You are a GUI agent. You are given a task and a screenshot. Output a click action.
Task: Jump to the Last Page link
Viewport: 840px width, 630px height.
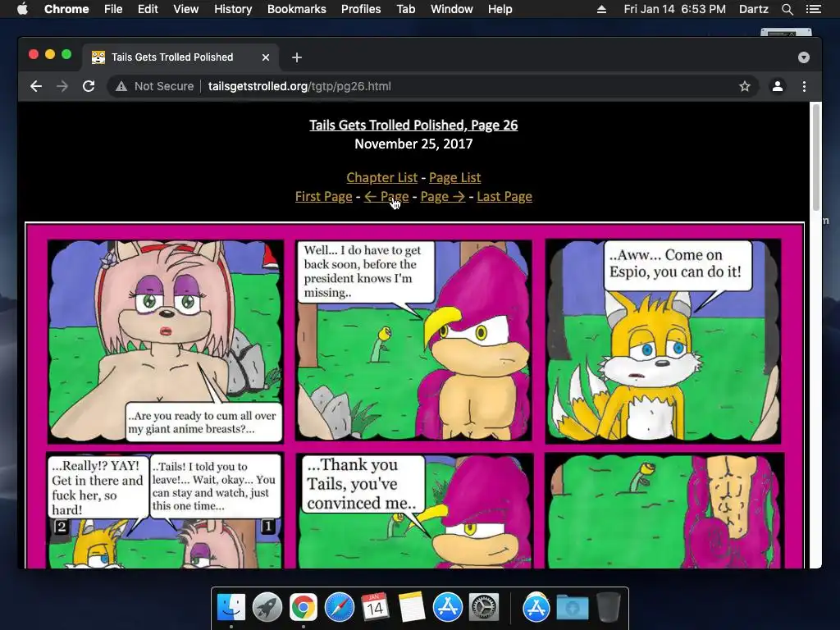coord(504,197)
